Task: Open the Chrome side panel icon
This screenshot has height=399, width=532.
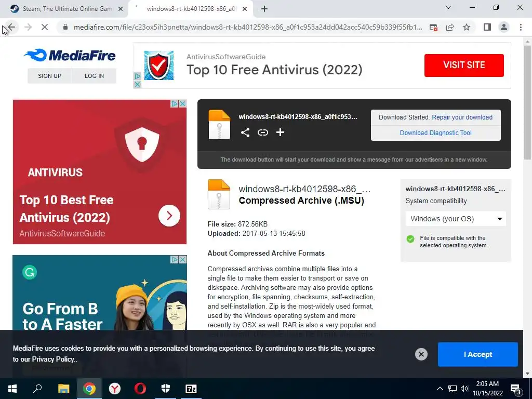Action: pyautogui.click(x=487, y=27)
